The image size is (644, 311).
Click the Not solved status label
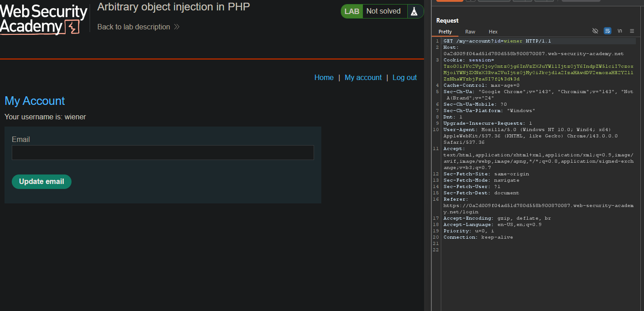point(383,11)
